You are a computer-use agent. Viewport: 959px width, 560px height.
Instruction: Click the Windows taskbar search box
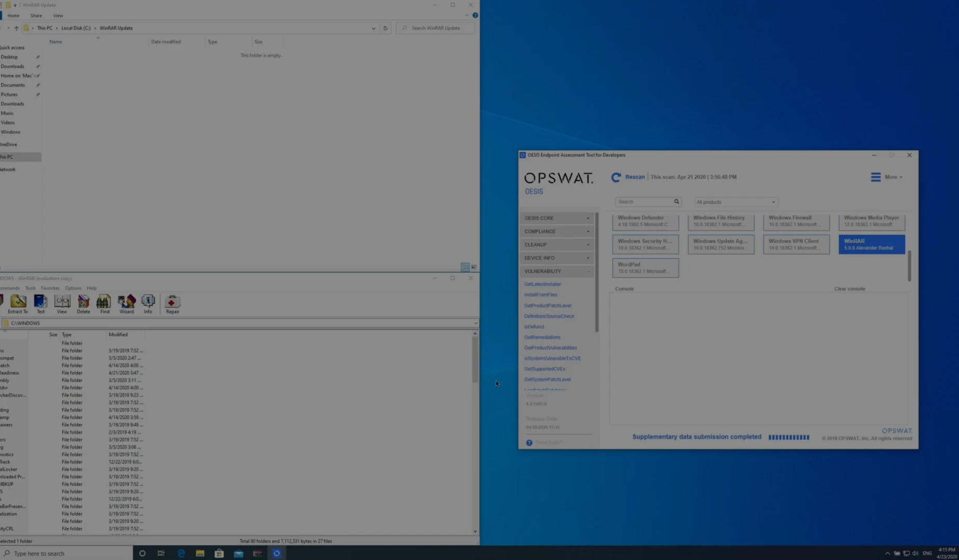[x=66, y=553]
